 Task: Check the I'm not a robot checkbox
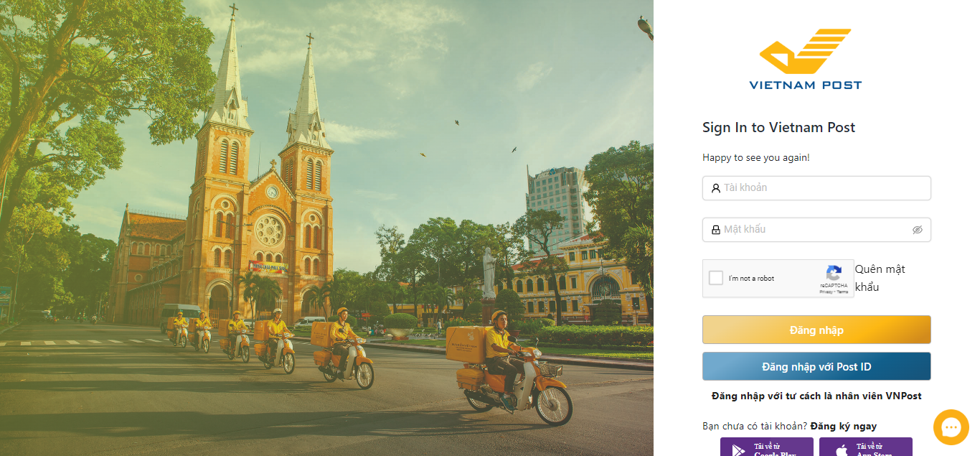click(716, 278)
